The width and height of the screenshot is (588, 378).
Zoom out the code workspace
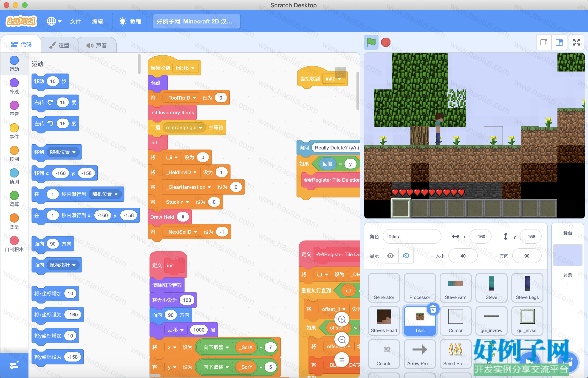(x=342, y=339)
